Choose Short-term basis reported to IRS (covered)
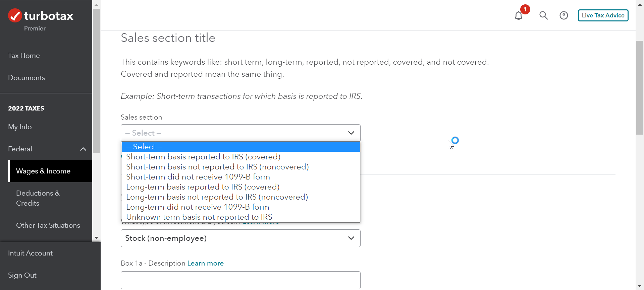The width and height of the screenshot is (644, 290). [203, 157]
